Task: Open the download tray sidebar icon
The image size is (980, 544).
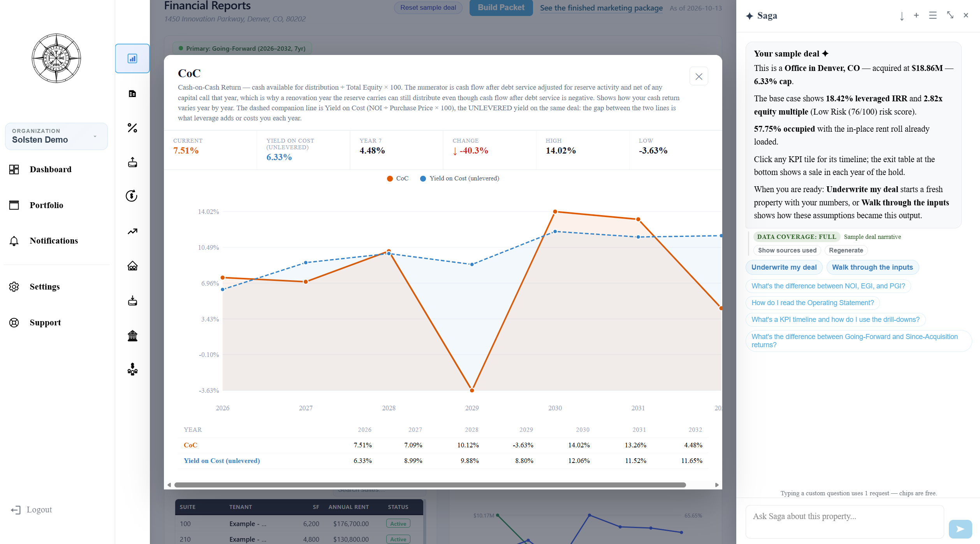Action: pyautogui.click(x=132, y=300)
